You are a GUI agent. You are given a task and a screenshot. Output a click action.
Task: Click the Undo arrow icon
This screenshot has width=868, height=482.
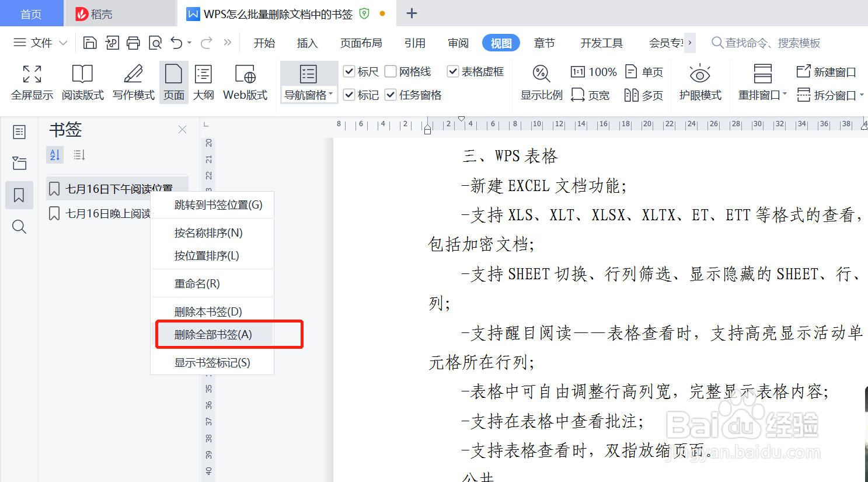(x=177, y=43)
